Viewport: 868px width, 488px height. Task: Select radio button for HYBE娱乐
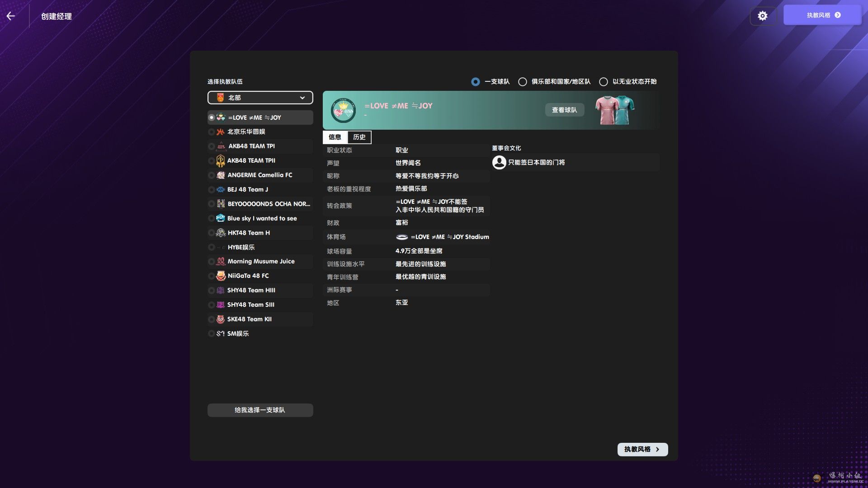pyautogui.click(x=211, y=248)
